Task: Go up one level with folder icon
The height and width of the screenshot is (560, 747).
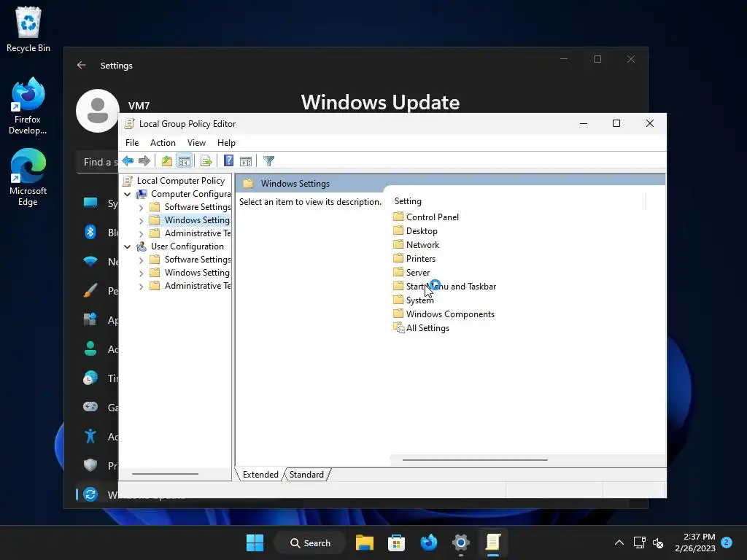Action: coord(167,161)
